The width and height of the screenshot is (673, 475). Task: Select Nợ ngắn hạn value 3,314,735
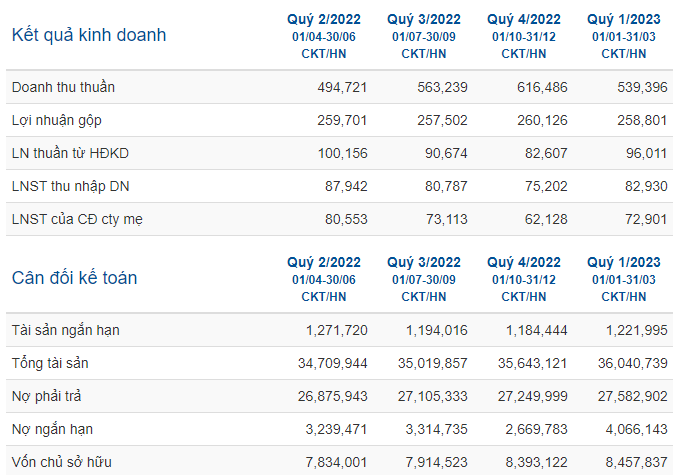pyautogui.click(x=437, y=430)
